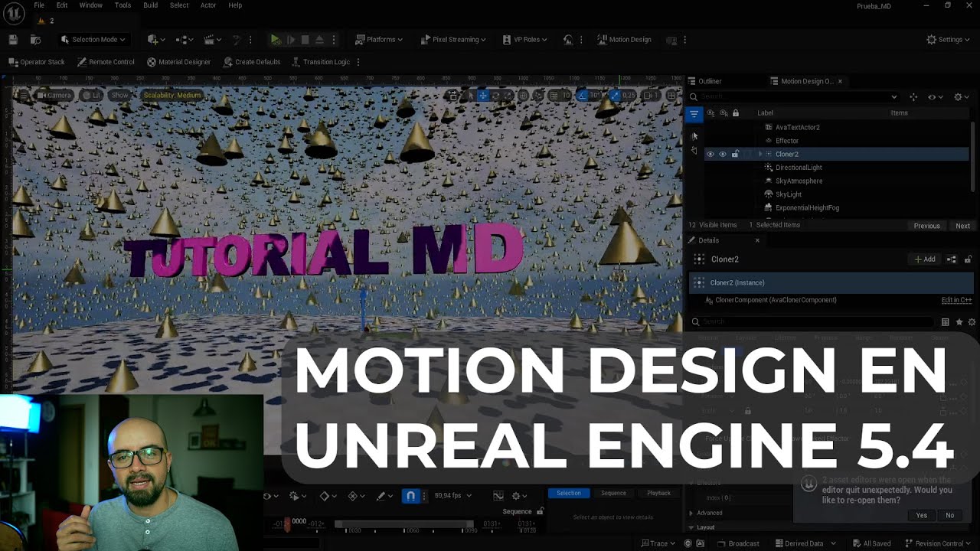Screen dimensions: 980x551
Task: Click the Next button in outliner
Action: pyautogui.click(x=962, y=226)
